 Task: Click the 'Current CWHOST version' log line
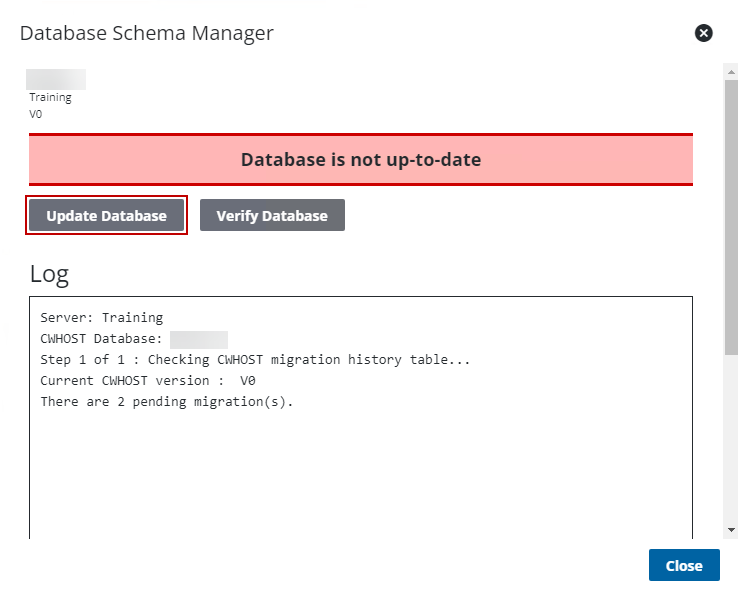pos(148,381)
